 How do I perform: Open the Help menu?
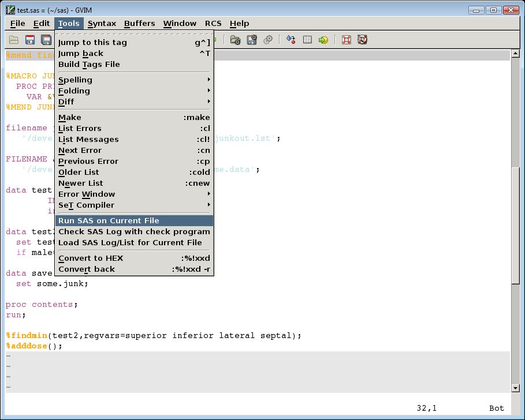tap(239, 24)
